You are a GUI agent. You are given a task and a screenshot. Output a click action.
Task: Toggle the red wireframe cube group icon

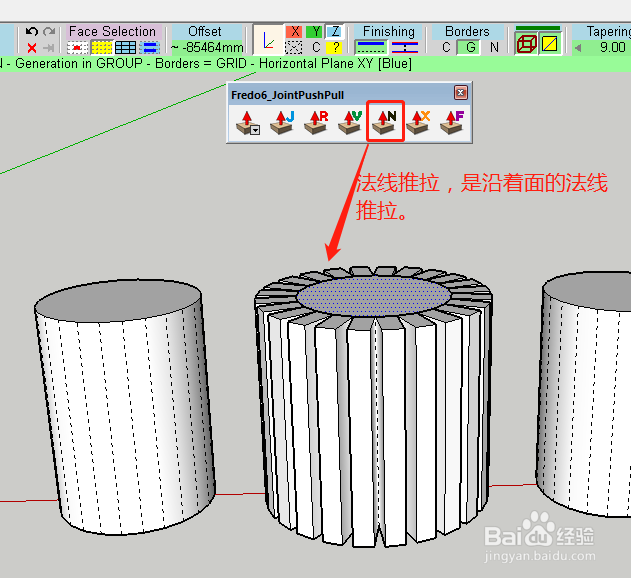click(526, 44)
